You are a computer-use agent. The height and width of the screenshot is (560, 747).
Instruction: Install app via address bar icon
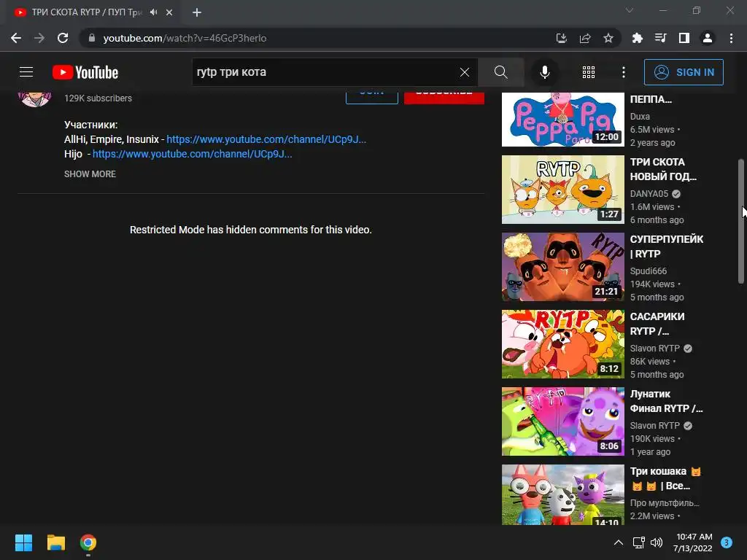(x=562, y=38)
